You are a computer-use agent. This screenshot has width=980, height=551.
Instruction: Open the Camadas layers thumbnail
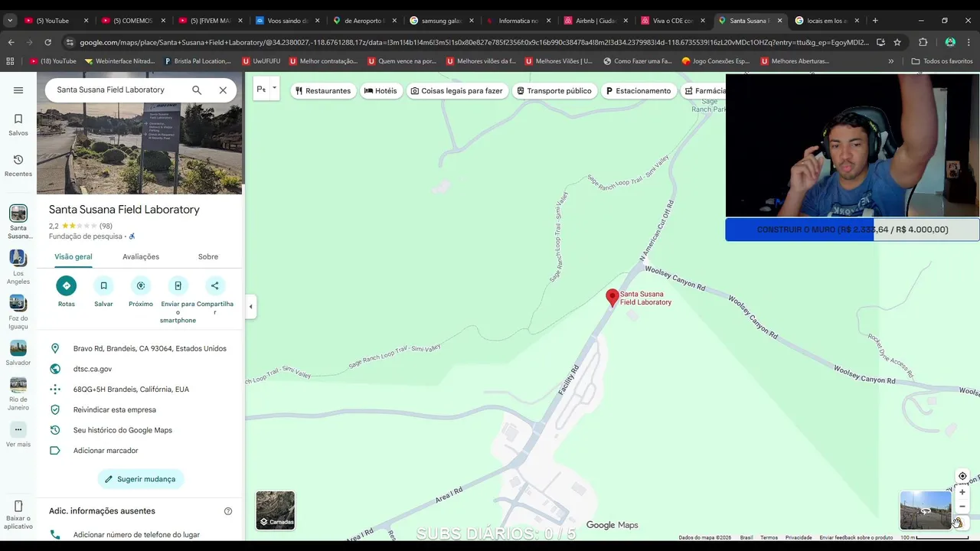click(x=276, y=510)
